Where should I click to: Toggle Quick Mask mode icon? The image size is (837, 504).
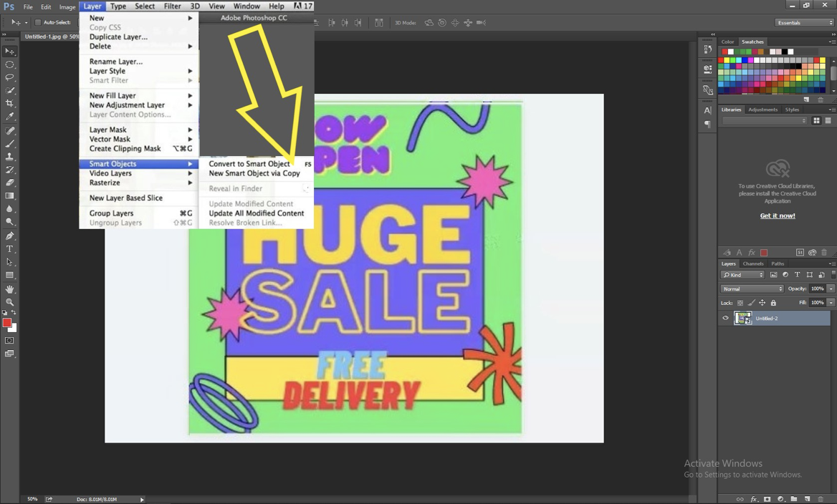coord(9,340)
